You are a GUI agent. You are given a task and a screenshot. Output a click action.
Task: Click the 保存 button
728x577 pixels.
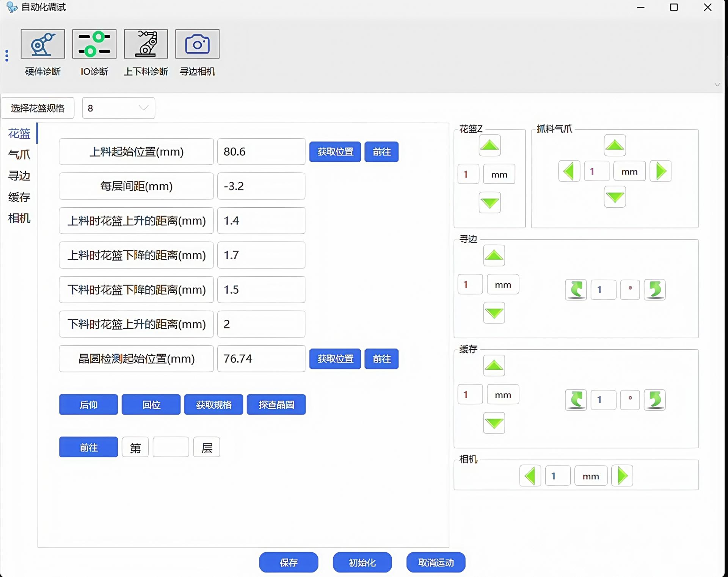289,563
